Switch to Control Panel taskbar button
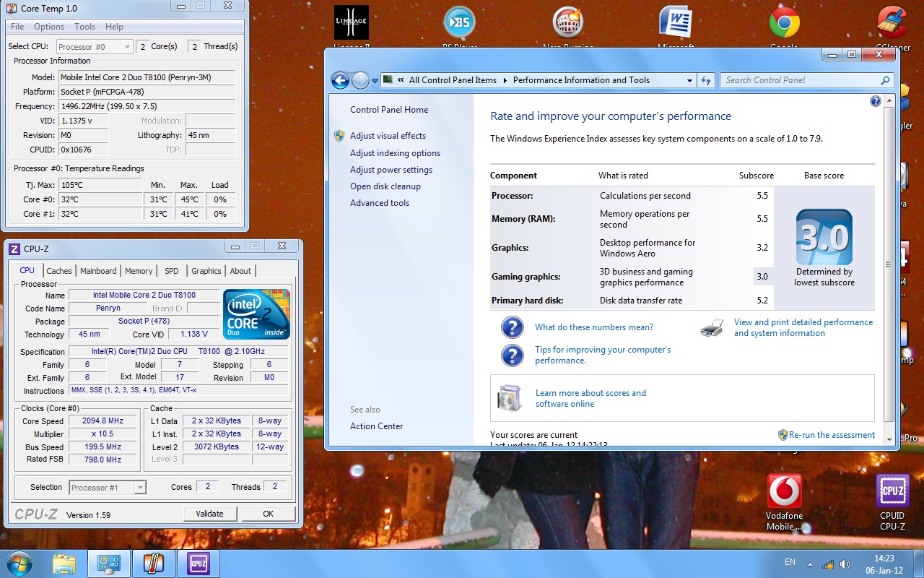This screenshot has width=924, height=578. (x=109, y=564)
